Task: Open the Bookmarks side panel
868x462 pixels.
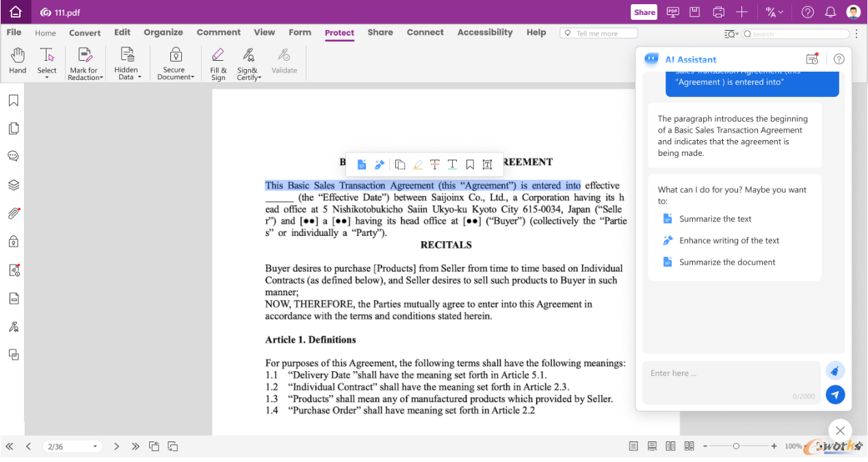Action: (13, 100)
